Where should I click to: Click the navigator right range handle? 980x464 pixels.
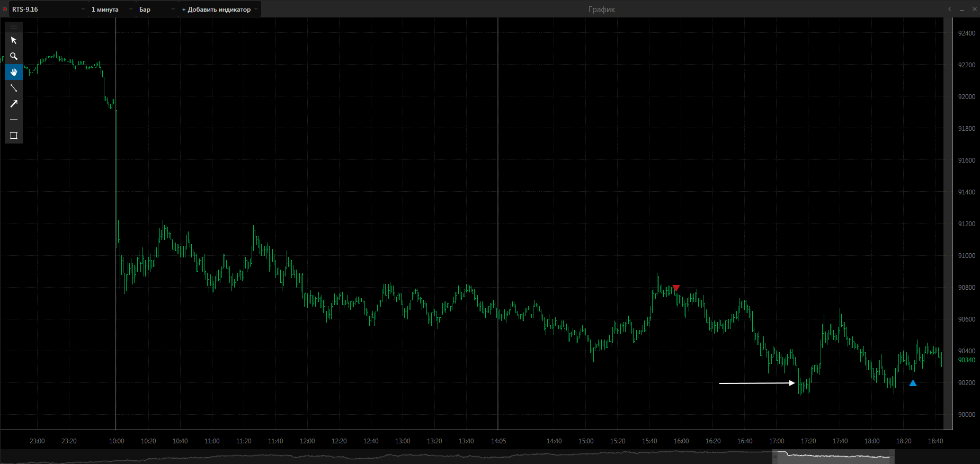tap(893, 456)
